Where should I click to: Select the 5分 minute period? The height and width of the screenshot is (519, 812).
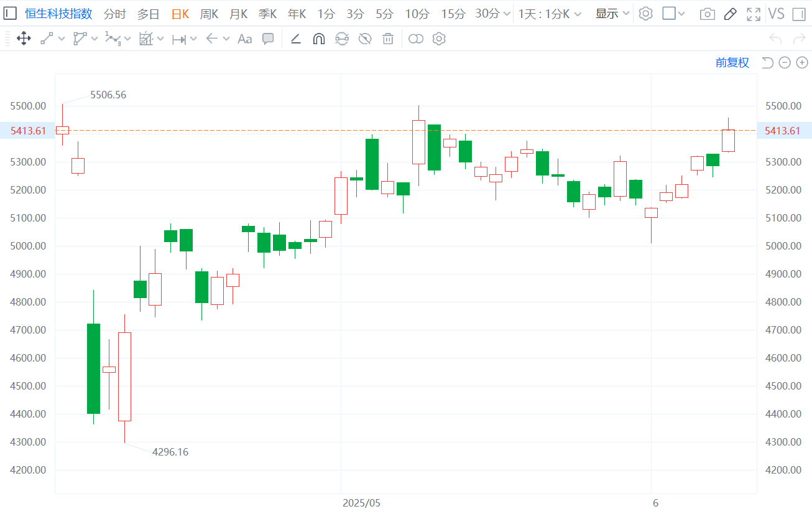[x=384, y=14]
